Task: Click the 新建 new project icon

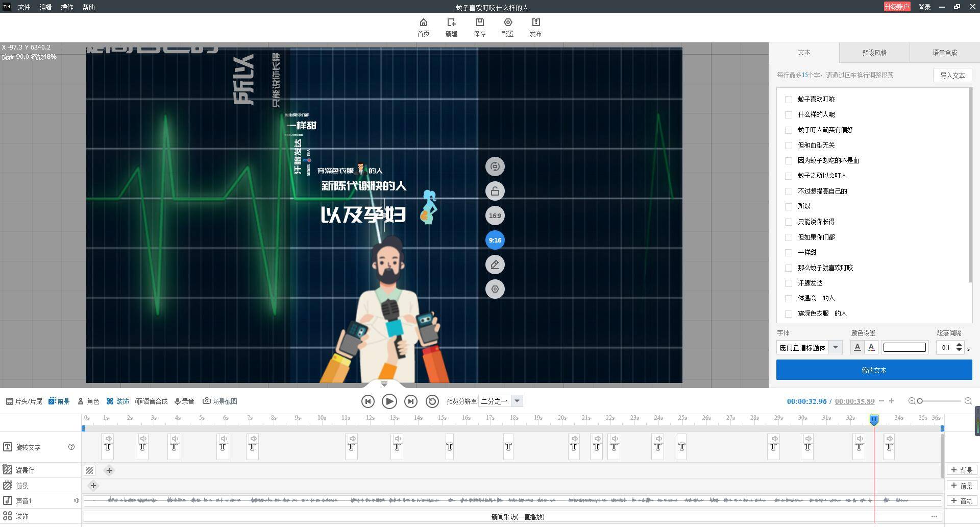Action: 451,22
